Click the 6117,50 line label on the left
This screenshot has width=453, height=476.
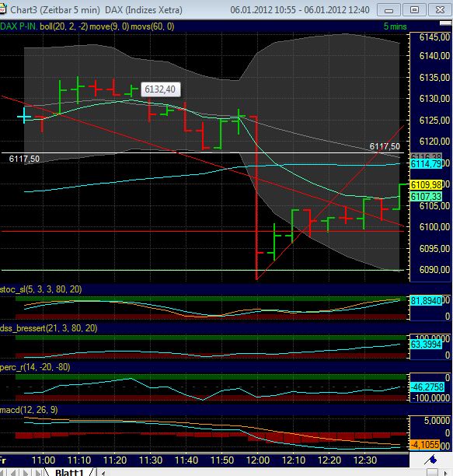[24, 159]
